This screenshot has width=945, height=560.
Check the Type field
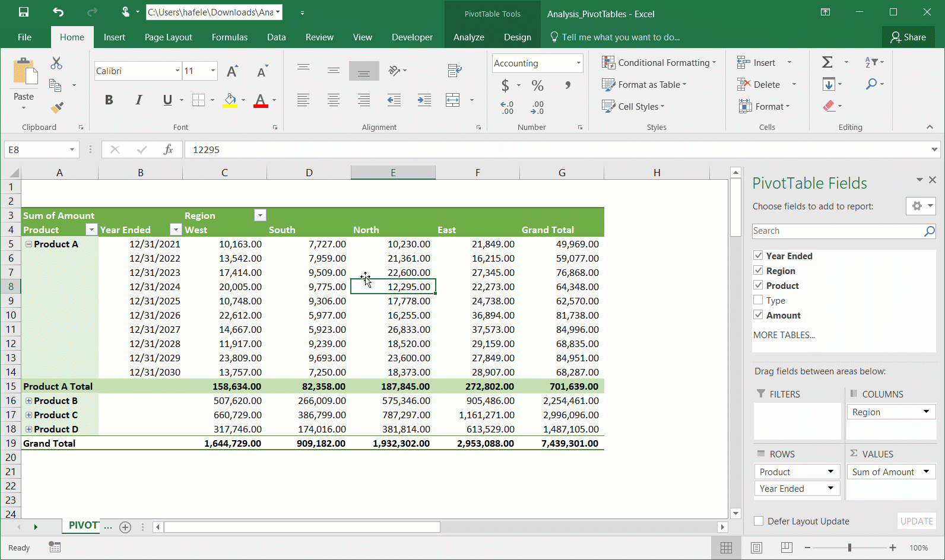tap(758, 300)
